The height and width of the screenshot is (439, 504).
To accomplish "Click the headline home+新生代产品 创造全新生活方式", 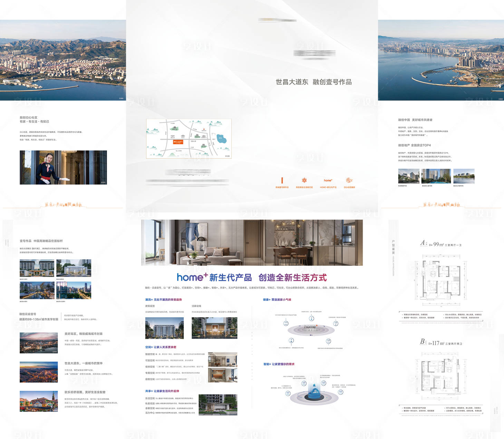I will coord(252,277).
